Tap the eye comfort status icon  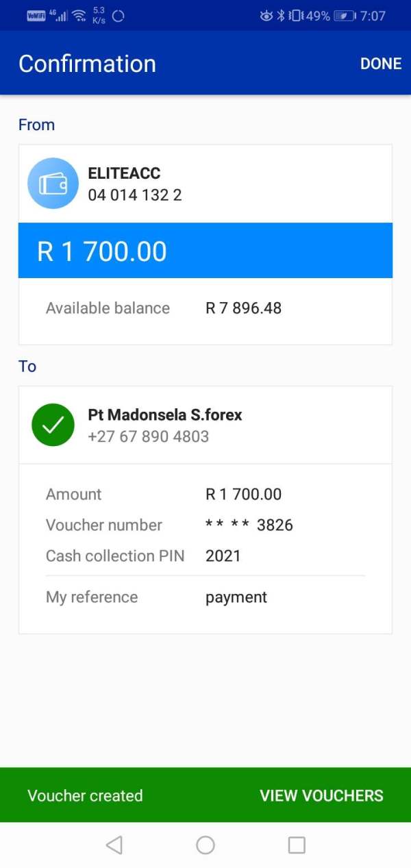(x=266, y=15)
